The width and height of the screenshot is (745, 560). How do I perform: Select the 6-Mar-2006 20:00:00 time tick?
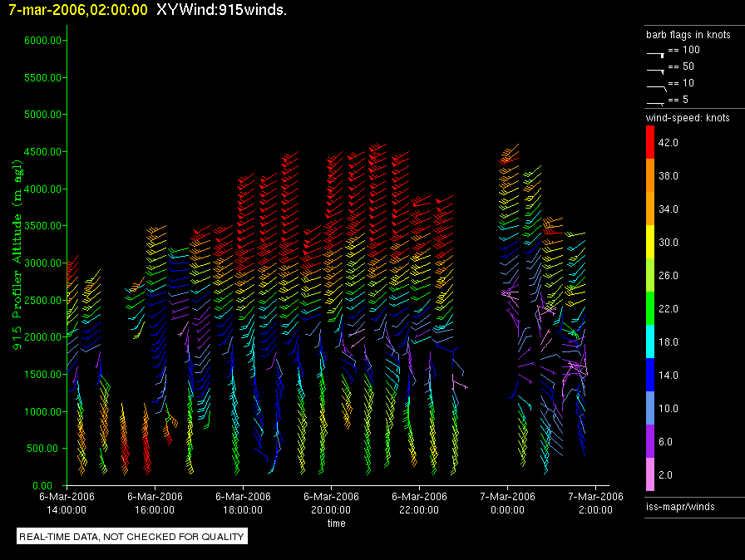click(330, 502)
